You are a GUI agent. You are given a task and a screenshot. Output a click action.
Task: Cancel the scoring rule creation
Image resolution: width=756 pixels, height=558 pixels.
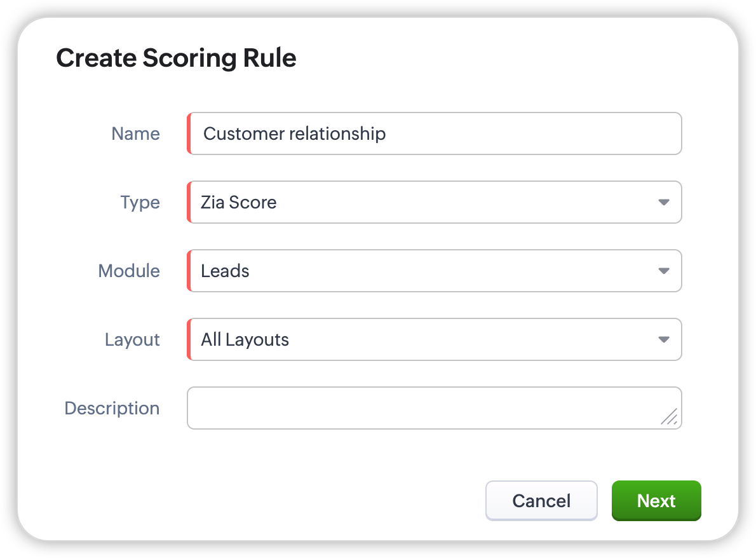541,501
